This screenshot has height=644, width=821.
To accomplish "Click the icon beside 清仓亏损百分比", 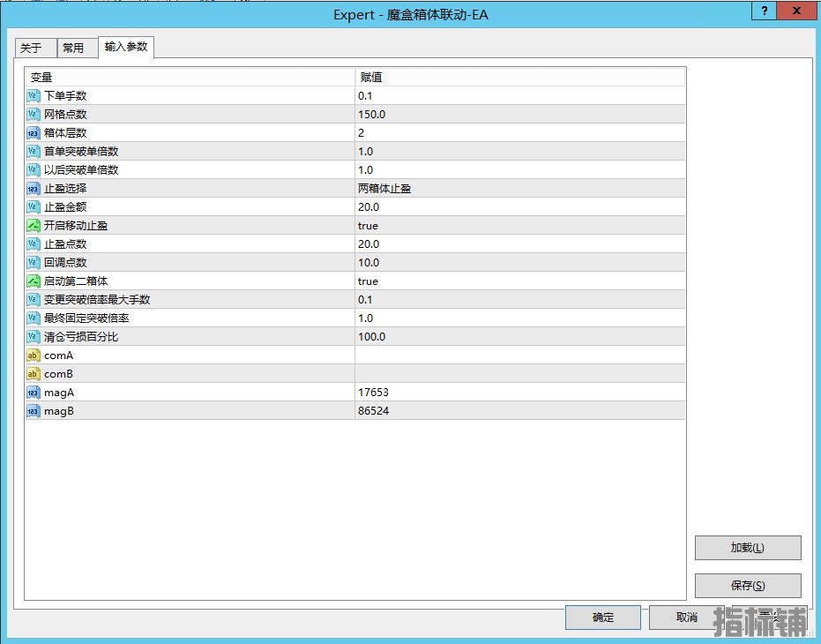I will pos(33,337).
